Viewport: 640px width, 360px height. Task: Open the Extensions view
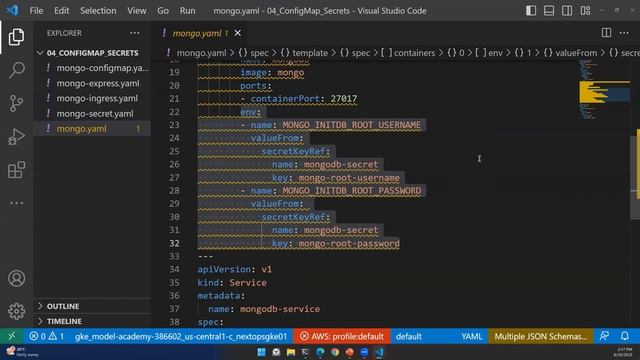pos(16,170)
